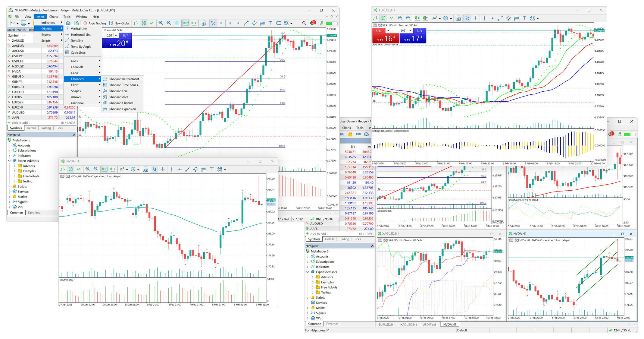The width and height of the screenshot is (644, 339).
Task: Open the volume dropdown arrow beside SELL button
Action: 388,31
